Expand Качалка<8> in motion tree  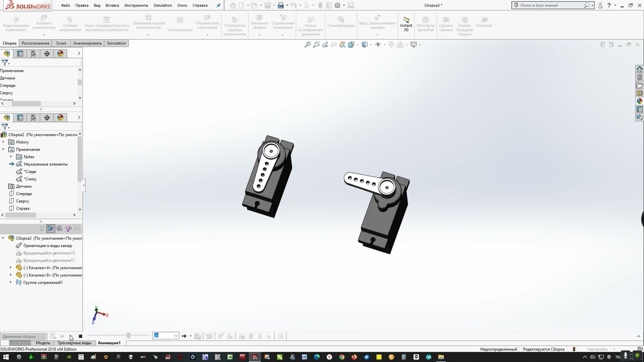(11, 275)
